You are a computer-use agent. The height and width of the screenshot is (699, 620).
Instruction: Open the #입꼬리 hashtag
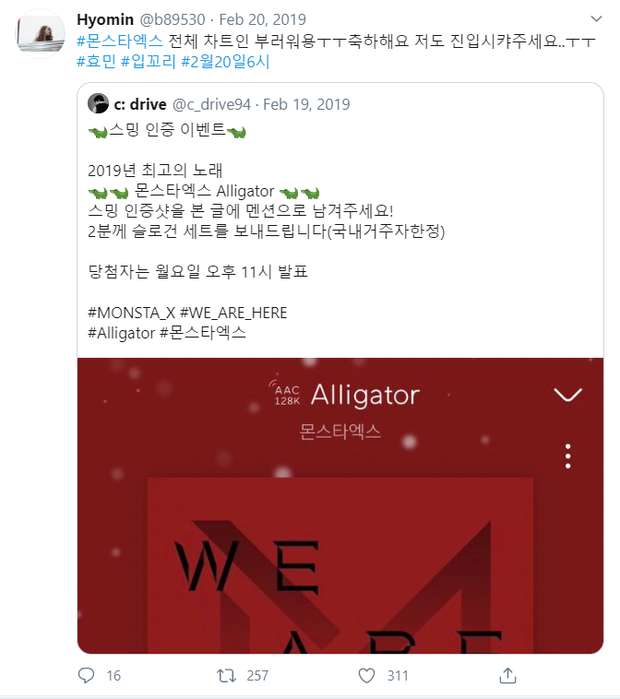(x=148, y=61)
